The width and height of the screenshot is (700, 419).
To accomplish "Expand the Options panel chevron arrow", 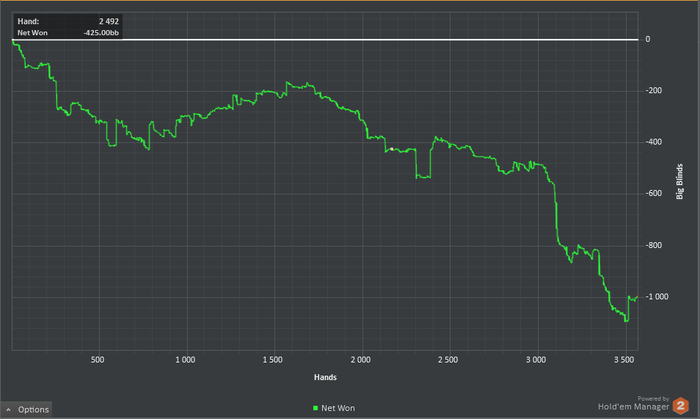I will pyautogui.click(x=8, y=410).
